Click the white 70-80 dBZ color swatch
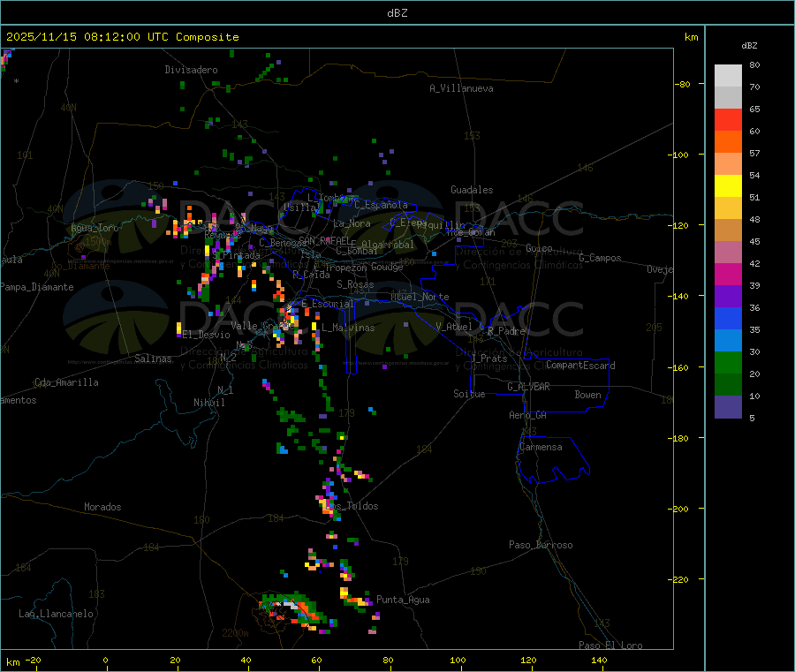This screenshot has width=795, height=672. coord(728,76)
